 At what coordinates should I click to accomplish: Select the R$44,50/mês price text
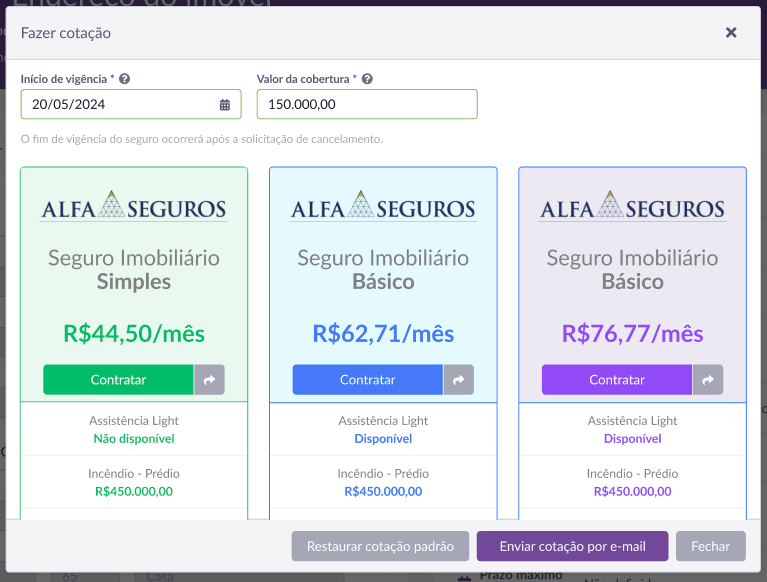134,334
